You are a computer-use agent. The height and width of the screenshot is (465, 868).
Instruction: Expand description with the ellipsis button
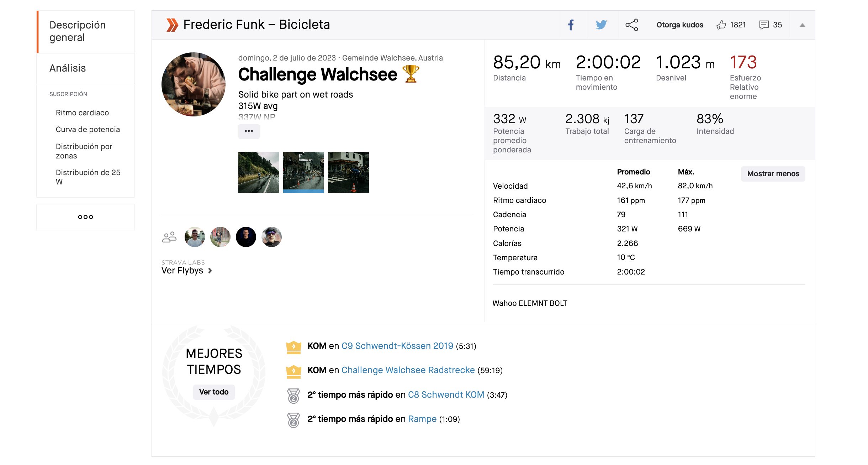(x=249, y=131)
